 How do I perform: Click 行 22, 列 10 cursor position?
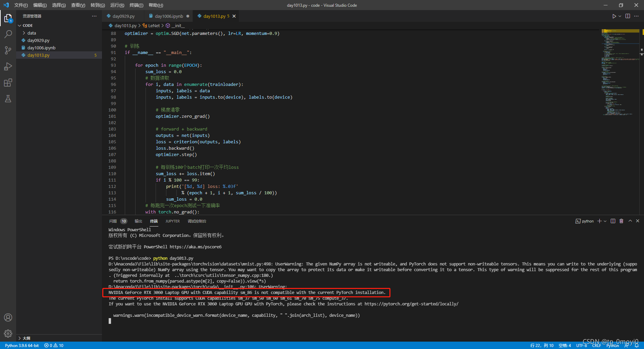pos(542,345)
